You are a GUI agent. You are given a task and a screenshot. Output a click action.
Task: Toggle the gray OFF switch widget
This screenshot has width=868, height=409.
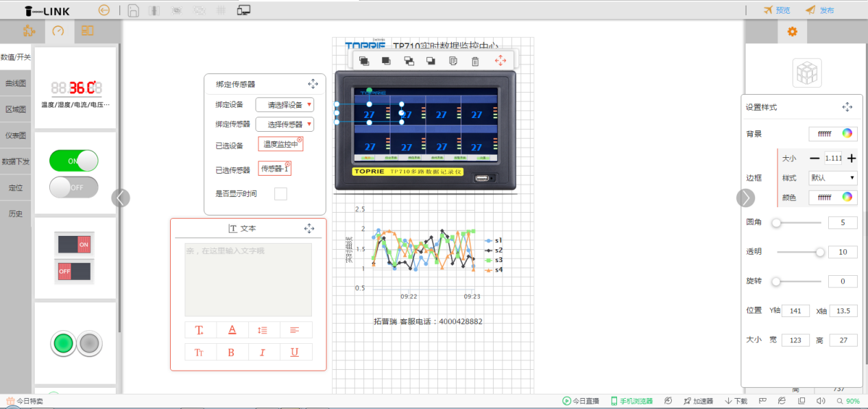click(73, 187)
